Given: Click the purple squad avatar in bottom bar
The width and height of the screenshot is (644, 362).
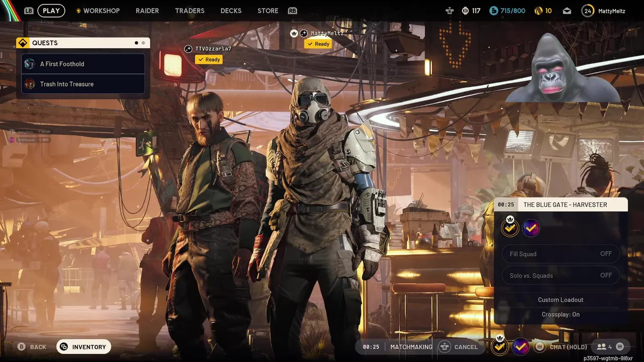Looking at the screenshot, I should 521,346.
